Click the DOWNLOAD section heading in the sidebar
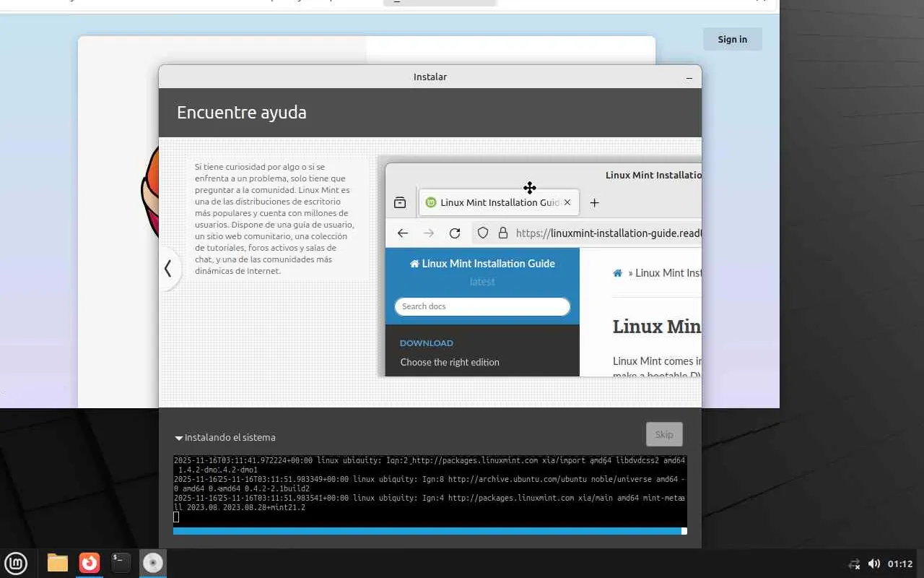This screenshot has width=924, height=578. point(427,343)
